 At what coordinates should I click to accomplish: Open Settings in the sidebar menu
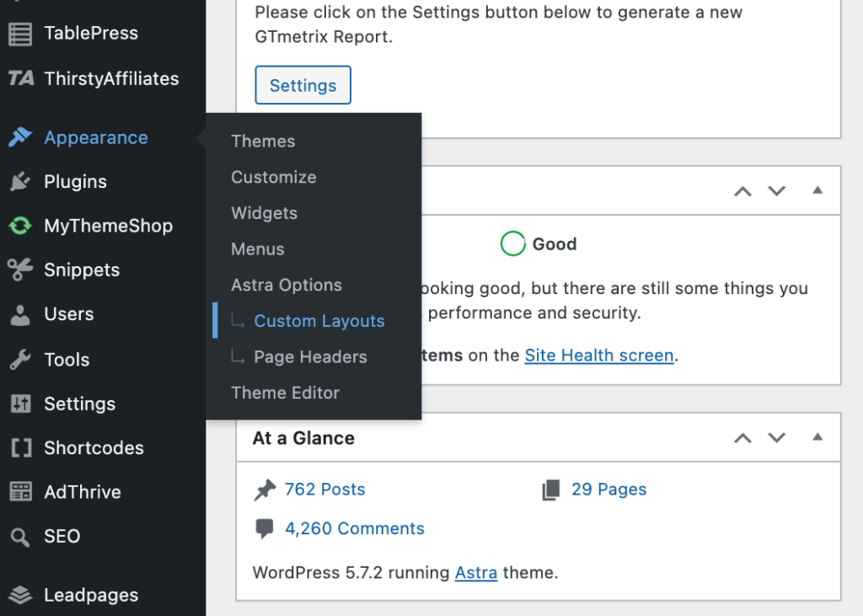[x=80, y=404]
